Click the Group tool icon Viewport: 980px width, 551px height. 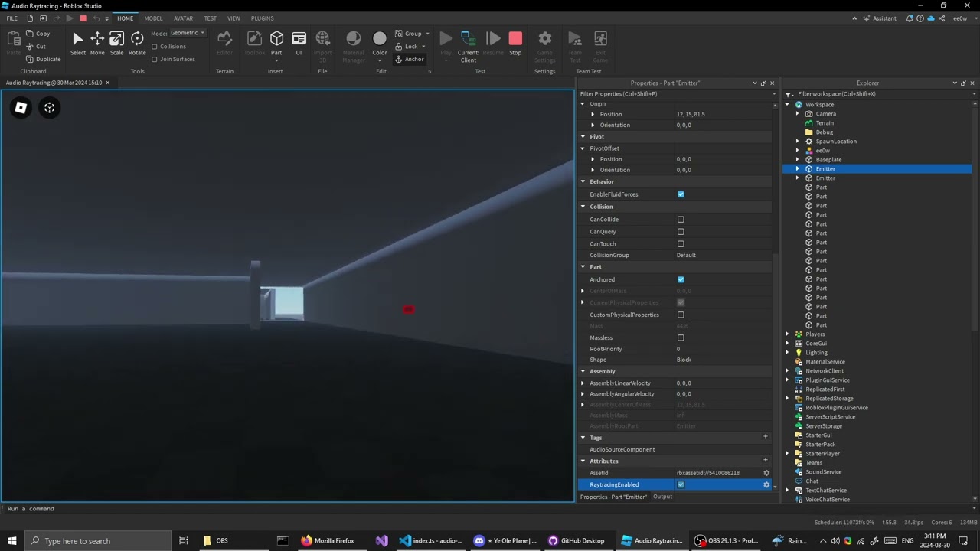[411, 34]
